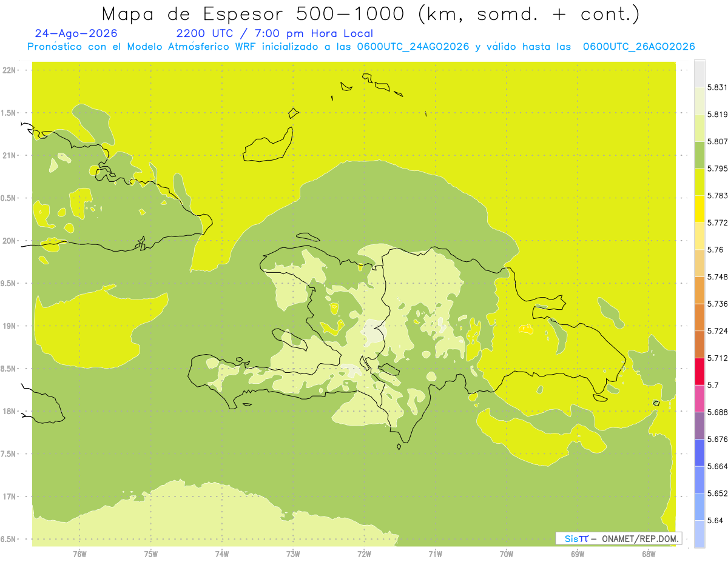
Task: Click the '0600UTC_26AGO2026' valid-until time
Action: click(x=639, y=47)
